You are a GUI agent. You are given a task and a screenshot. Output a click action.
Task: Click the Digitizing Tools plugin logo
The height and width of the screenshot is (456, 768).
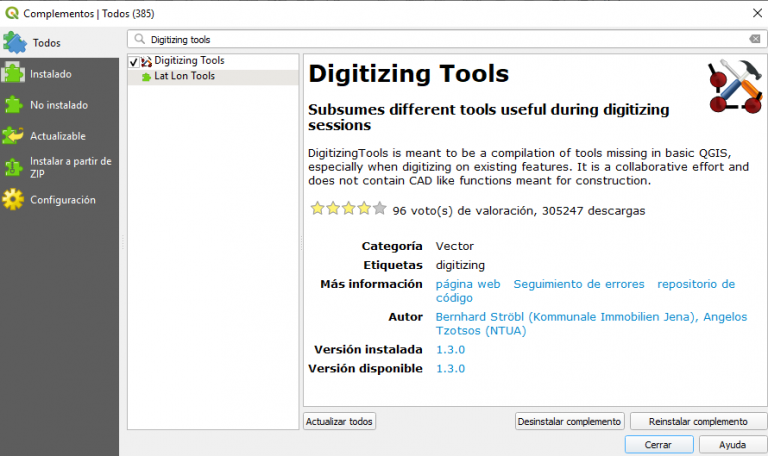point(735,87)
